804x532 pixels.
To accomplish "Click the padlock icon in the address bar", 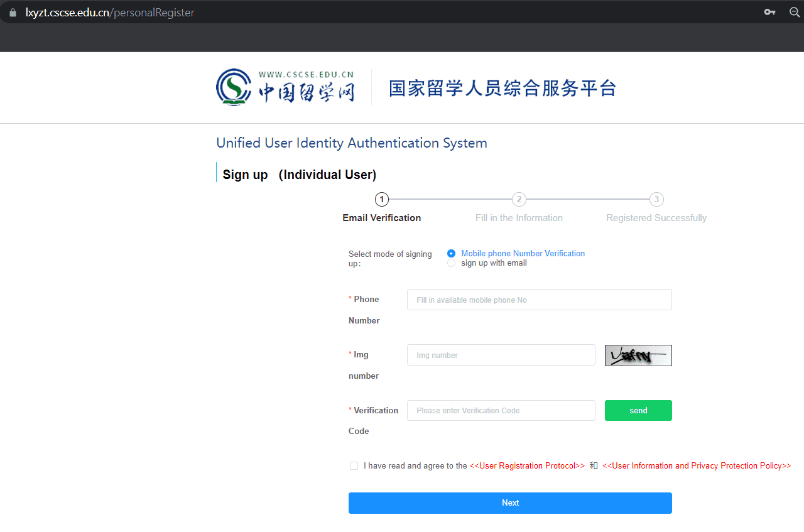I will 14,11.
